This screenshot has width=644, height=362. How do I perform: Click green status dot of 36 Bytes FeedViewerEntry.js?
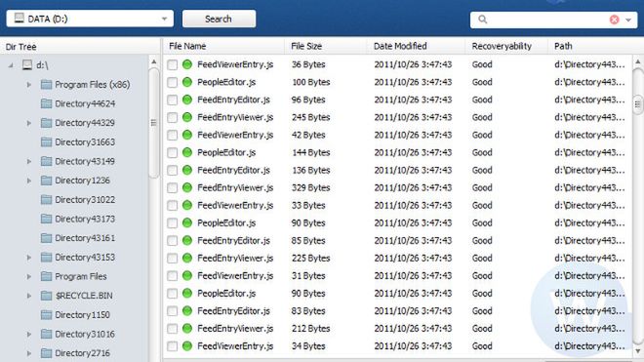tap(187, 64)
